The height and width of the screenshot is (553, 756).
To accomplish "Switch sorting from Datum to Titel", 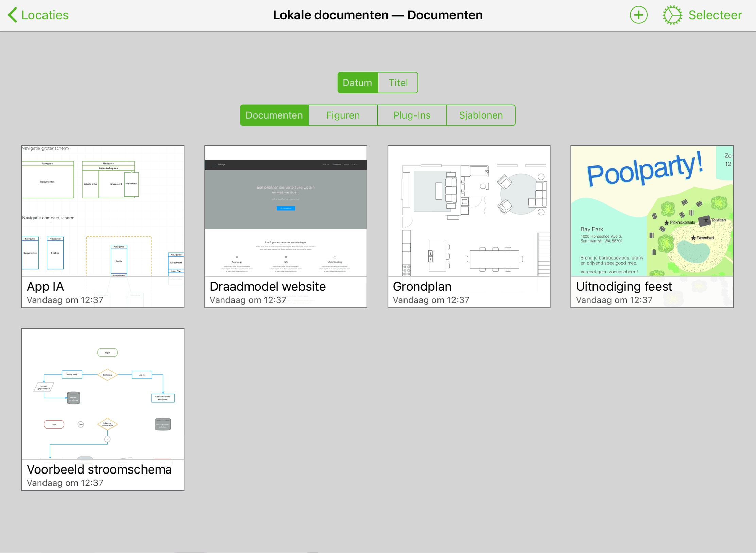I will (x=398, y=82).
